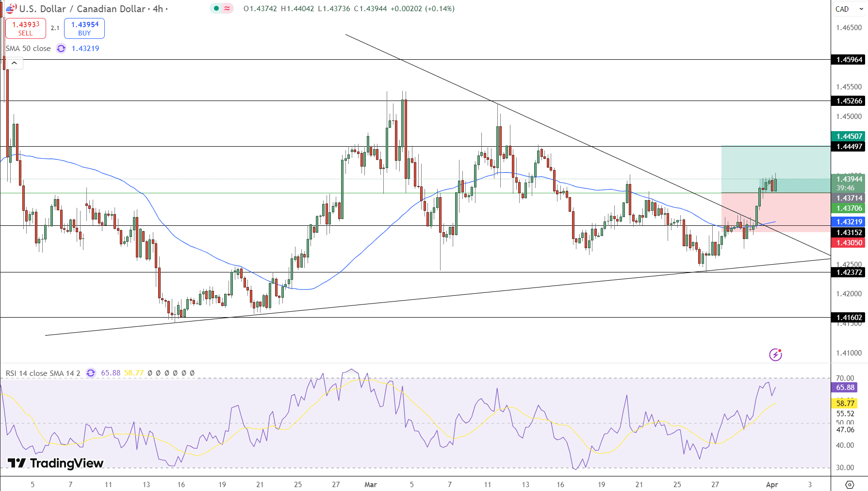Screen dimensions: 868x491
Task: Click the 1.44497 horizontal line label
Action: pos(849,147)
